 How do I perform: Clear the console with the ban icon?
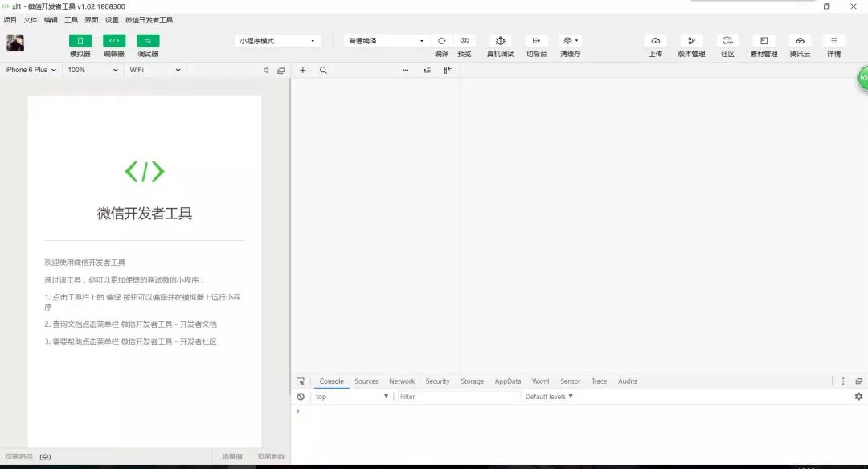point(301,397)
